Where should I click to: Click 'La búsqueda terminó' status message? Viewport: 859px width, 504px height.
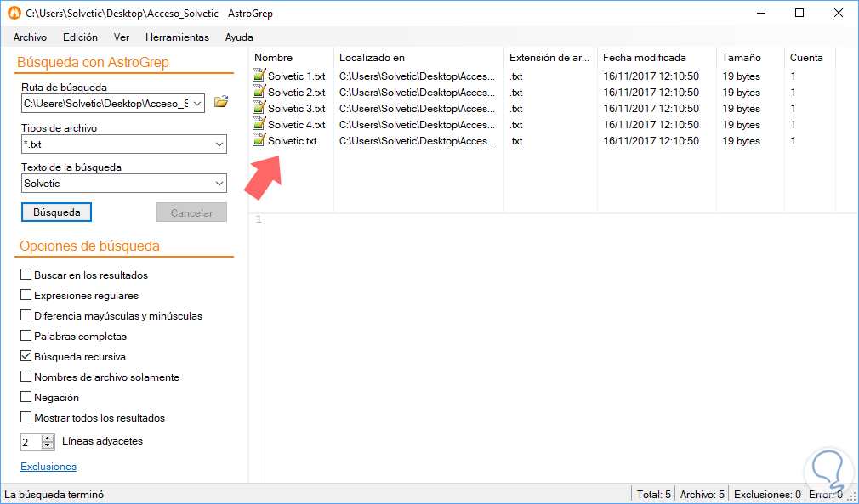click(54, 494)
